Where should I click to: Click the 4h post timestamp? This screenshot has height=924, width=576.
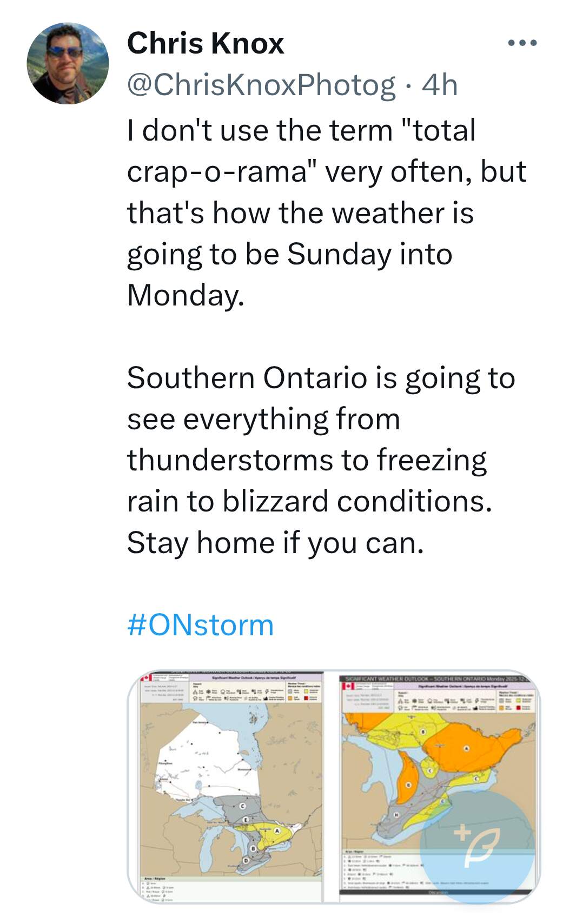click(439, 85)
